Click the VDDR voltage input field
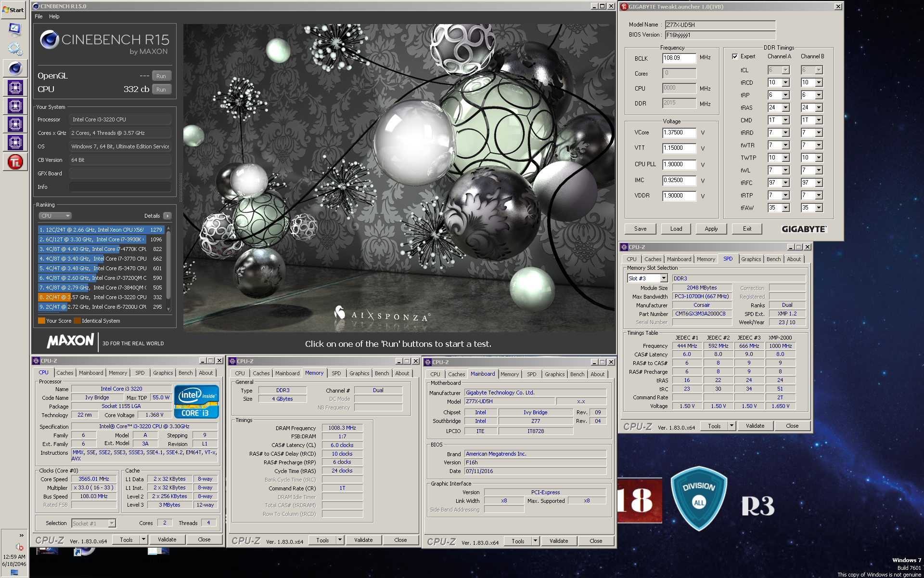 [679, 196]
